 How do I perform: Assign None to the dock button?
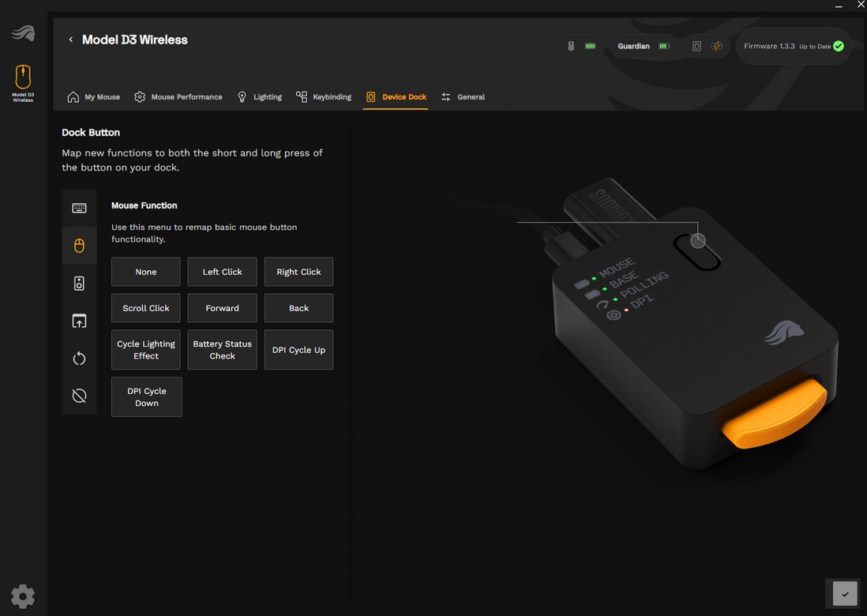coord(146,272)
